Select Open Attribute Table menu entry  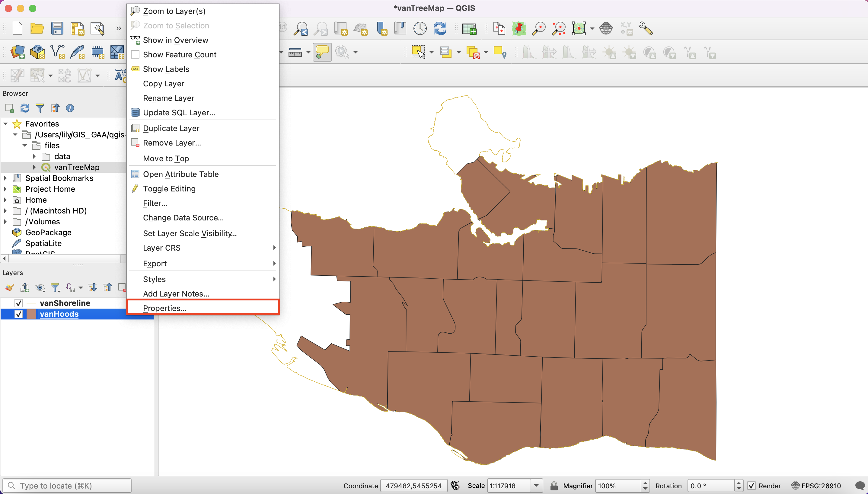pyautogui.click(x=181, y=174)
